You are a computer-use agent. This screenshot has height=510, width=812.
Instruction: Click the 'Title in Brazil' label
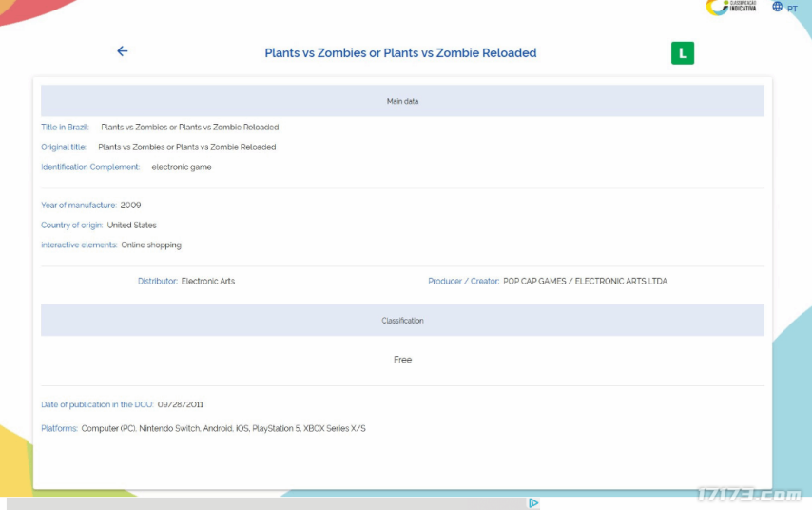[65, 127]
